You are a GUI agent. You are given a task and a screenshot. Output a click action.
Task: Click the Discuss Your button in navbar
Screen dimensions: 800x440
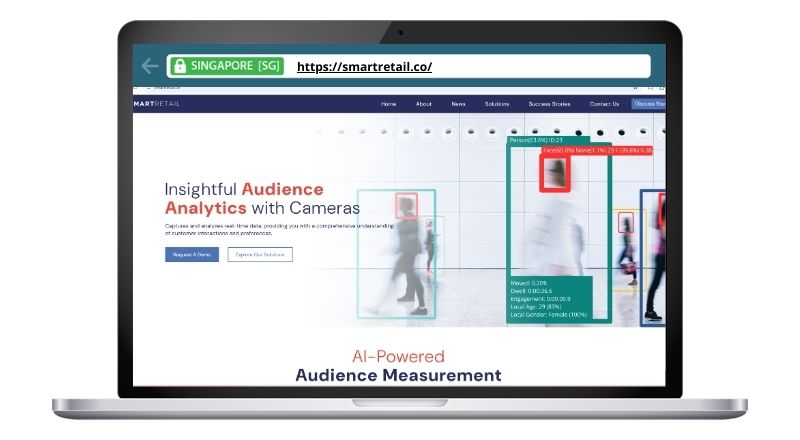648,104
